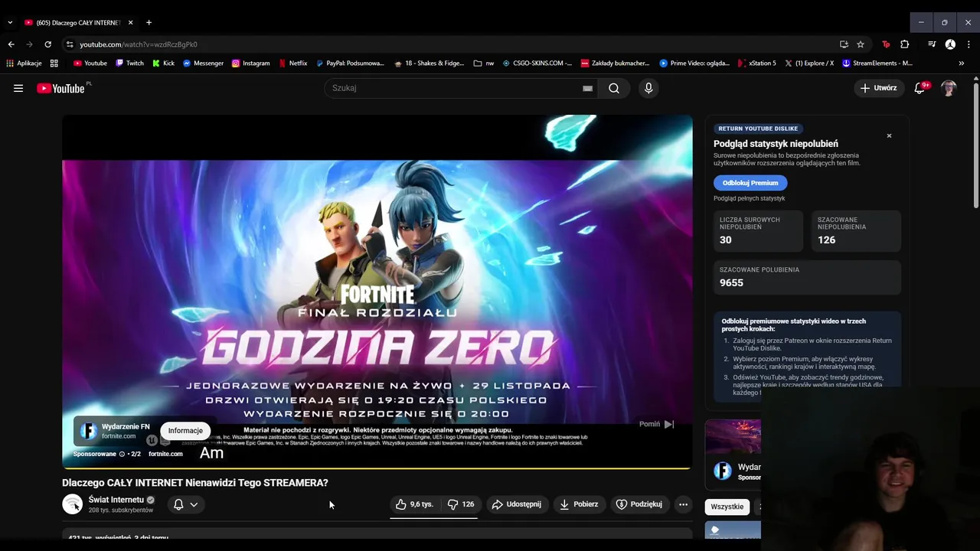
Task: Open the tab groups grid icon
Action: (x=54, y=64)
